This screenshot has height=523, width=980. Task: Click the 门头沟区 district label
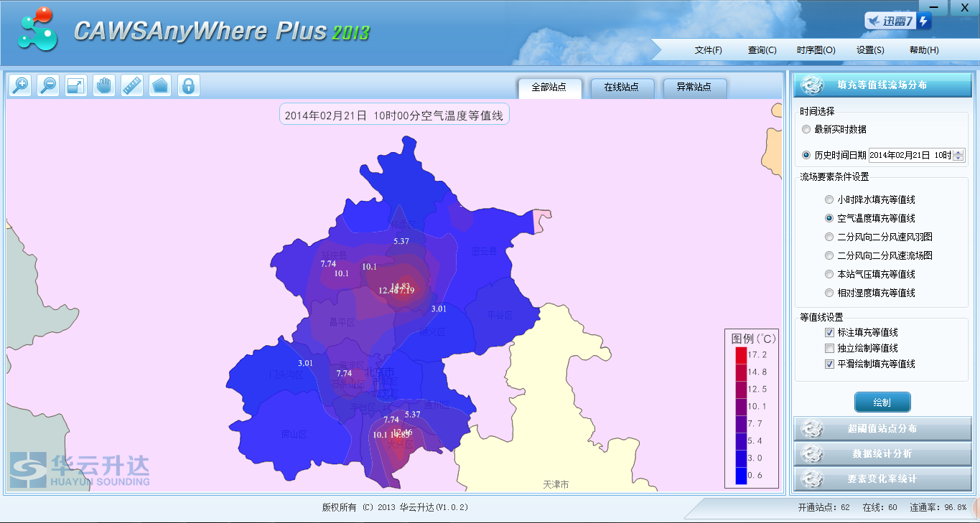[285, 374]
